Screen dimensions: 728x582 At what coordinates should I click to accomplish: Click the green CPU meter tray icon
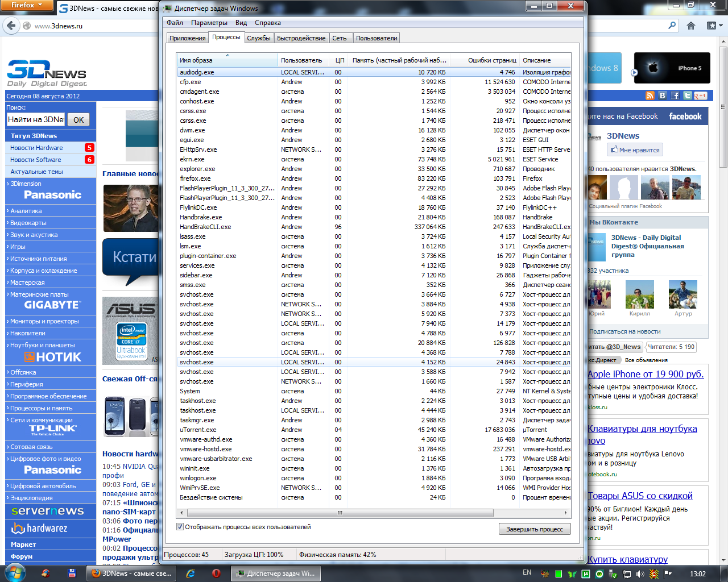(559, 574)
